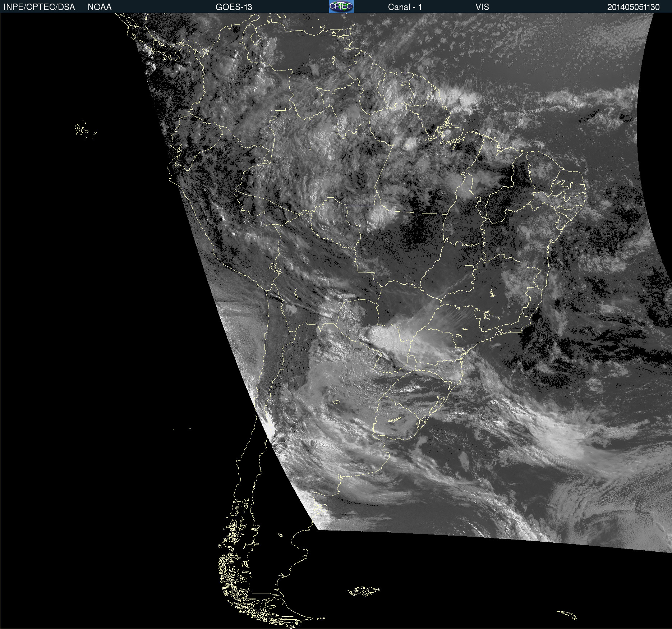Click the VIS image type label

coord(482,7)
